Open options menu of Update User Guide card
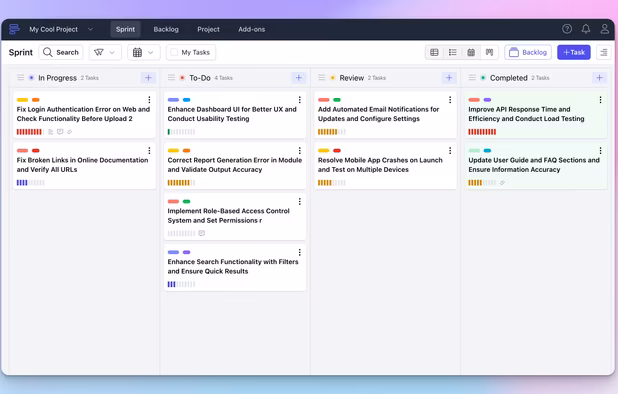 tap(600, 151)
